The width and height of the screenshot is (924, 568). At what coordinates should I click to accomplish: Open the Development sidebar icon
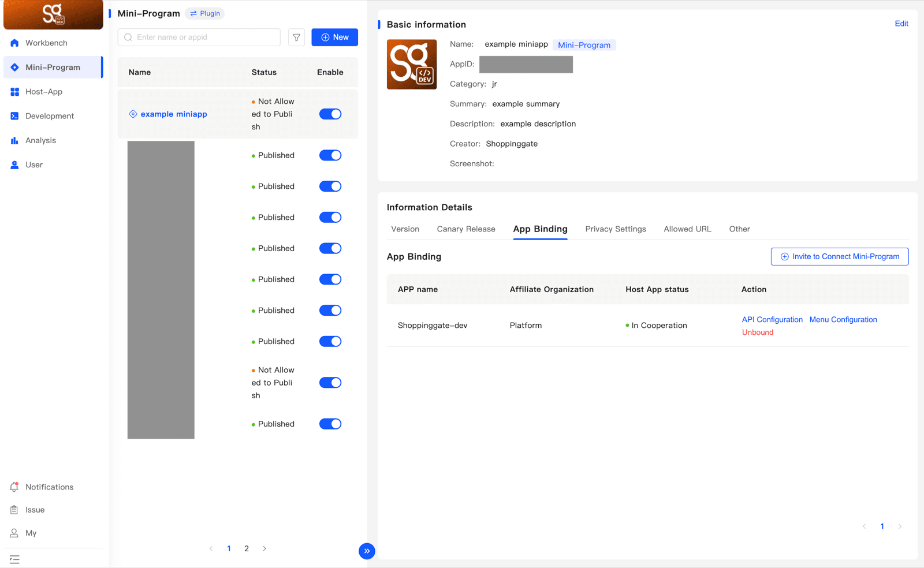coord(14,116)
